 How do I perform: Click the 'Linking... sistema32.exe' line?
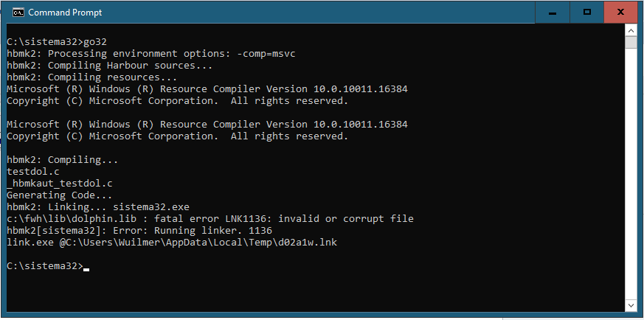pos(98,207)
